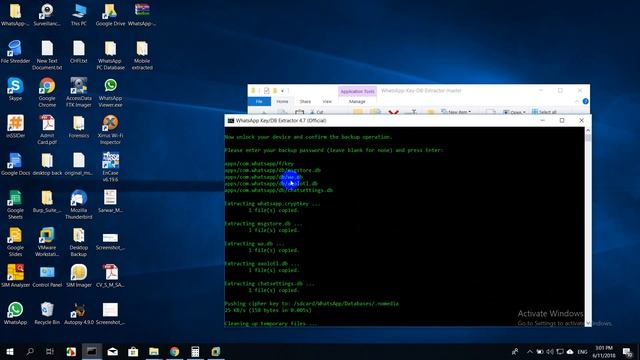Screen dimensions: 640x360
Task: Open the View tab in Explorer
Action: [327, 101]
